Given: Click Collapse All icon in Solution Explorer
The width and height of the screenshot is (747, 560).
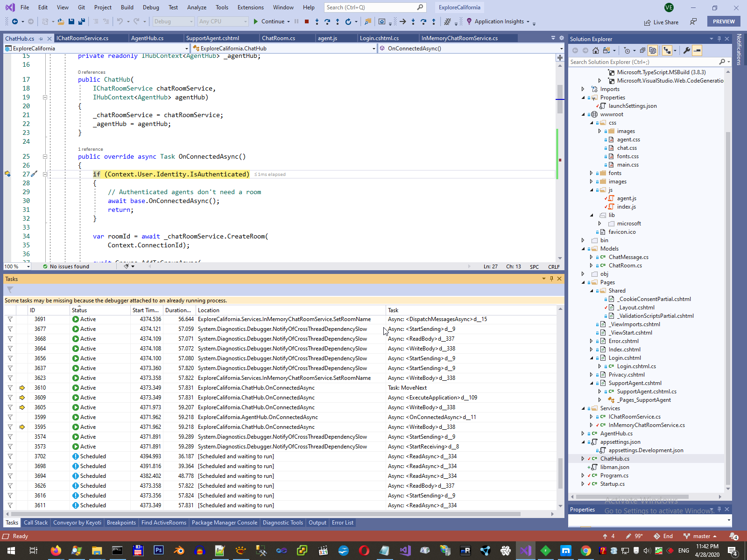Looking at the screenshot, I should [x=643, y=50].
